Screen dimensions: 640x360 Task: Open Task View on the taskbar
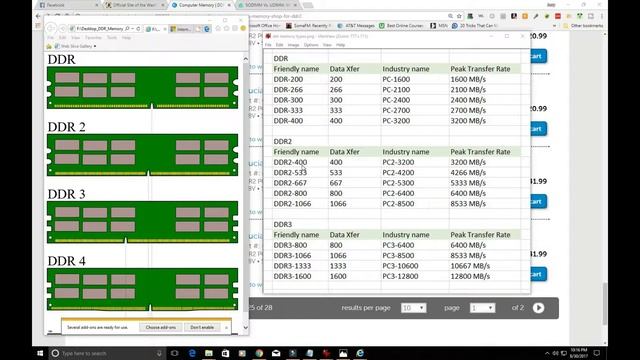pyautogui.click(x=175, y=353)
